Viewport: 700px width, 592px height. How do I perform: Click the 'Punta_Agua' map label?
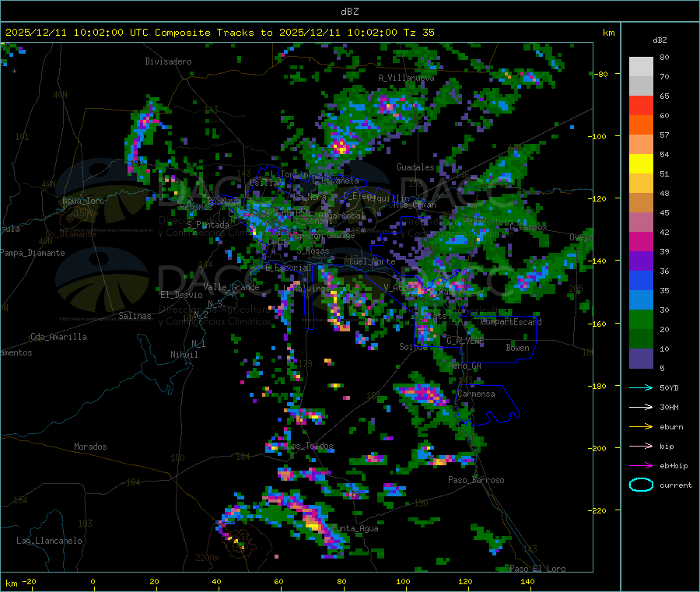355,528
